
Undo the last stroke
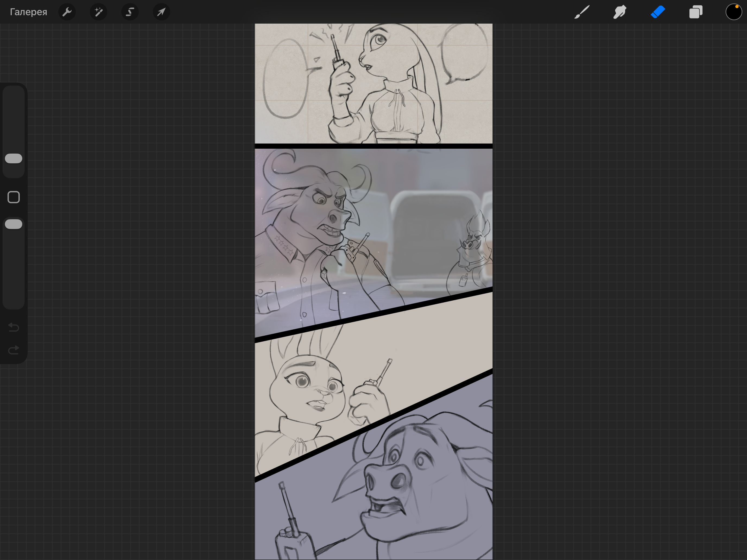14,327
